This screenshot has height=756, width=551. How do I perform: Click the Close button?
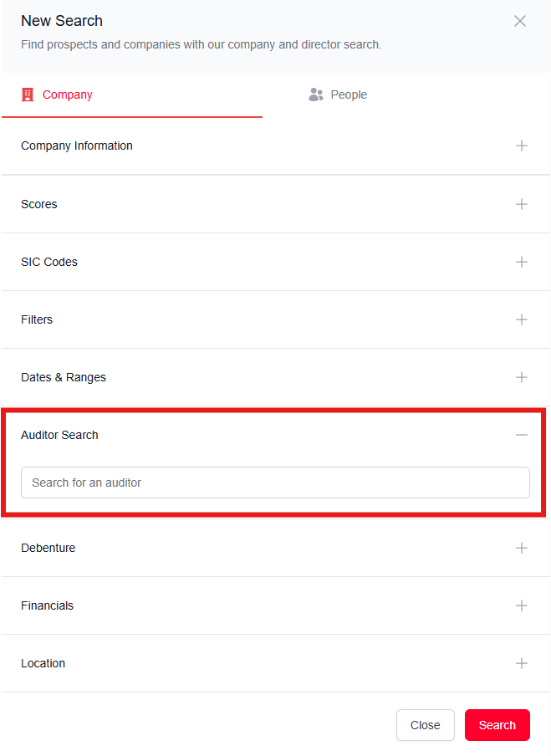coord(425,725)
